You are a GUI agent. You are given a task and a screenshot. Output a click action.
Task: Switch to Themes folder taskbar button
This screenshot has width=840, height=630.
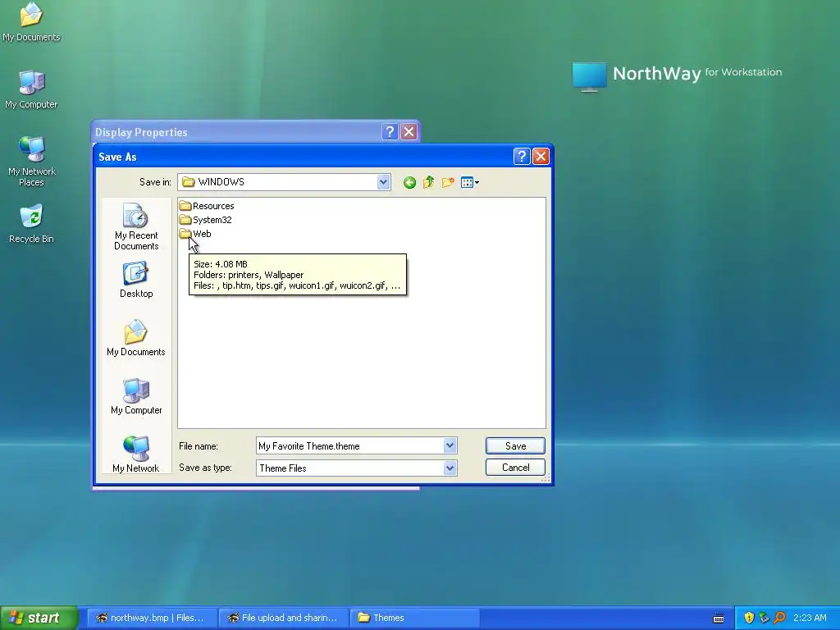click(x=414, y=618)
